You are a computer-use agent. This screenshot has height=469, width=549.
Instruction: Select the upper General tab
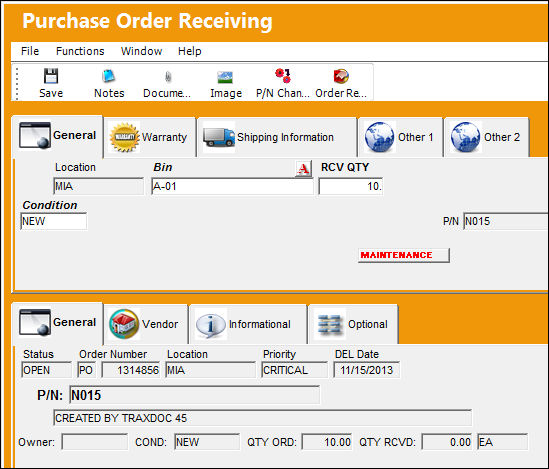click(57, 136)
